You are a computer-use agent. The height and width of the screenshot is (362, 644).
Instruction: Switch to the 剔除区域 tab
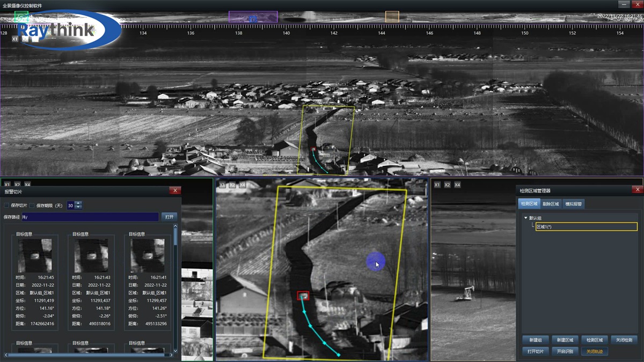(x=551, y=204)
